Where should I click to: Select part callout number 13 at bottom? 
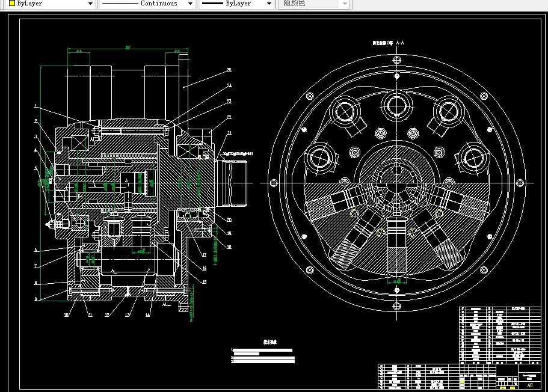point(128,315)
